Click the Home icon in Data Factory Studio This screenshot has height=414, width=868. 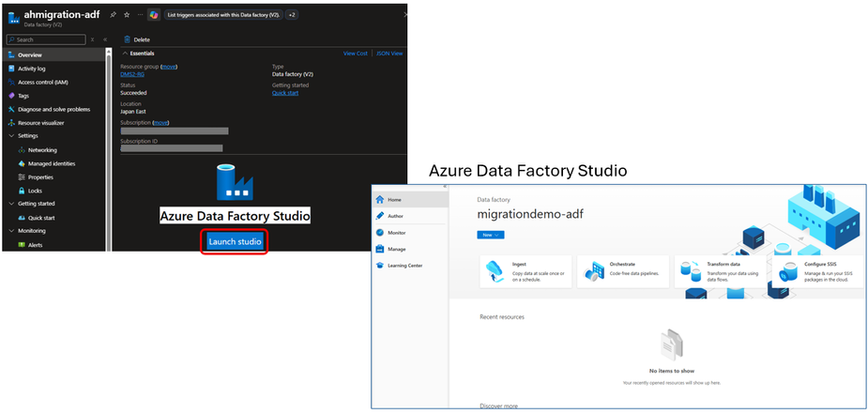point(380,199)
